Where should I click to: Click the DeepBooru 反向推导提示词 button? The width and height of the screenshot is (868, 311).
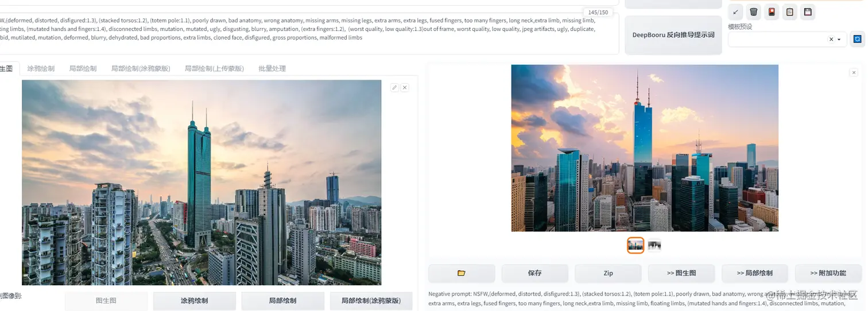(673, 35)
